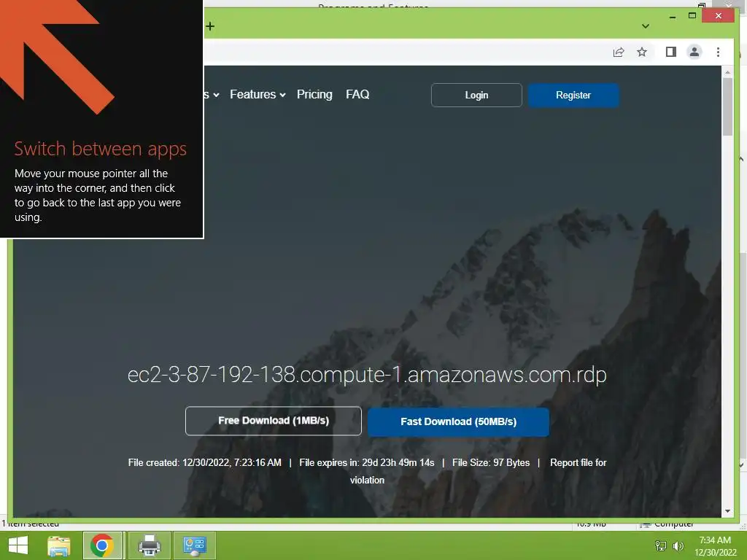747x560 pixels.
Task: Click the vertical scrollbar thumb
Action: (x=727, y=106)
